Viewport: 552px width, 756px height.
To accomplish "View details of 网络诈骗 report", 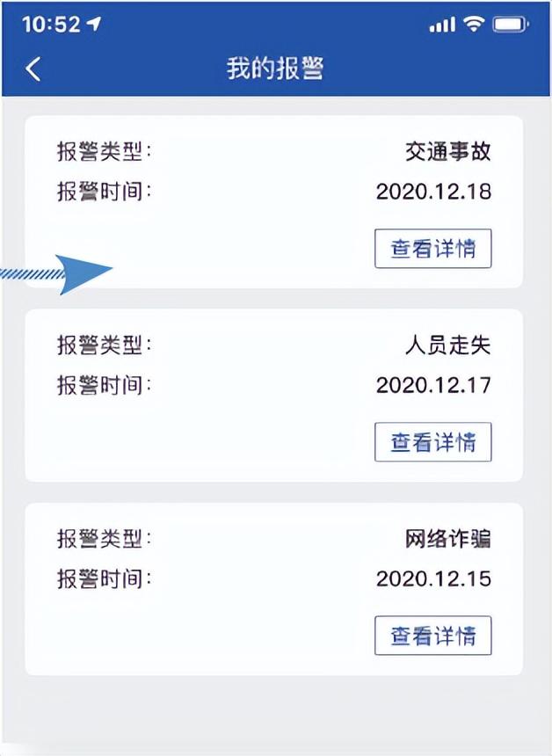I will [432, 636].
